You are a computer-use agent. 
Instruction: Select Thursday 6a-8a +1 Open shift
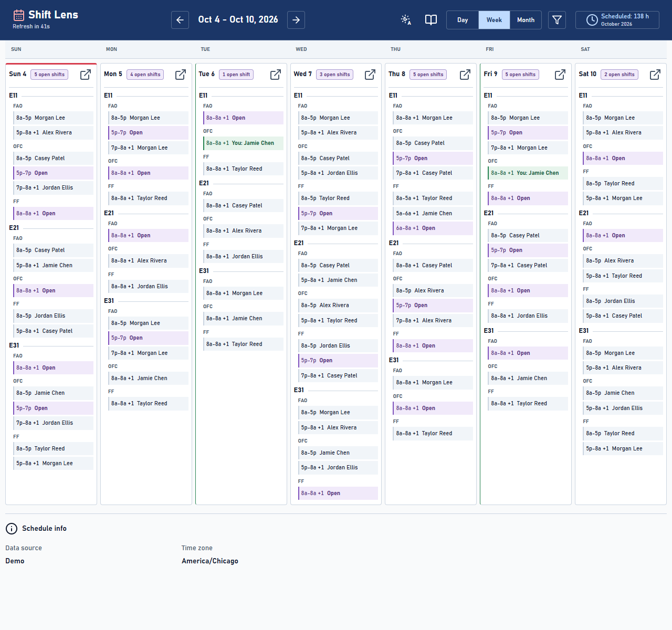pos(433,228)
